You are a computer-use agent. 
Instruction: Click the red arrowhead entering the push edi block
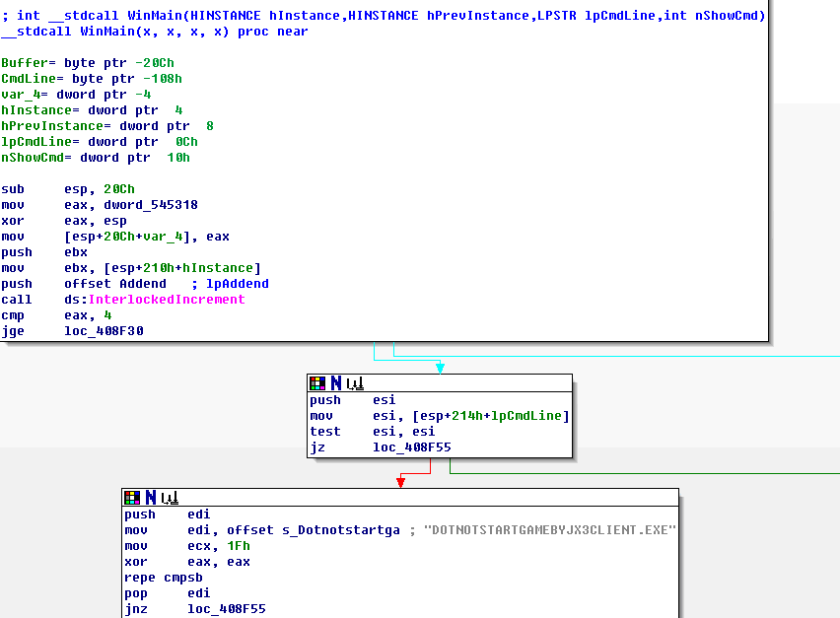[x=400, y=481]
